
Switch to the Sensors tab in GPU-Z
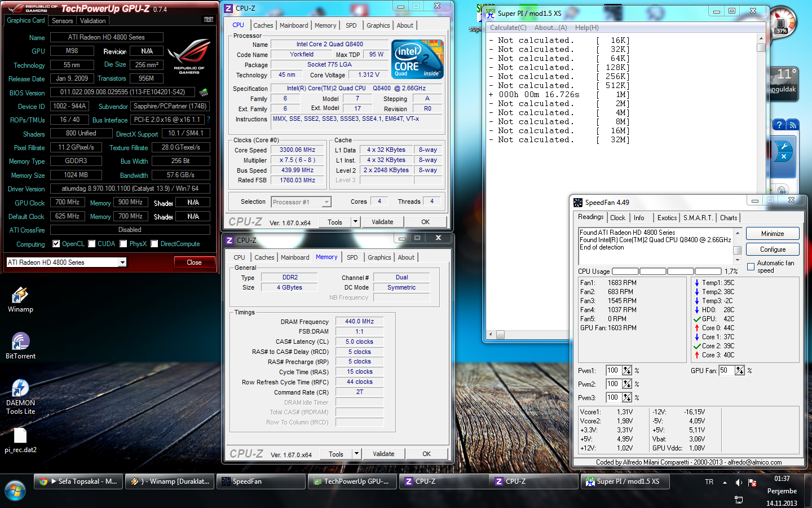pyautogui.click(x=62, y=21)
